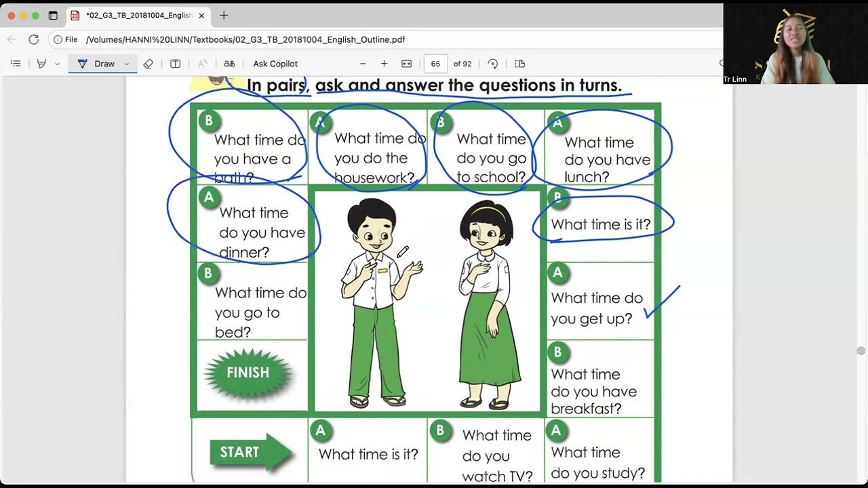868x488 pixels.
Task: Add a text box annotation
Action: click(x=175, y=64)
